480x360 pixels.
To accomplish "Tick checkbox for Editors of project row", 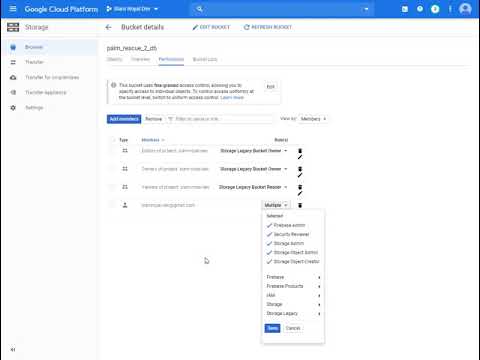I will [112, 151].
